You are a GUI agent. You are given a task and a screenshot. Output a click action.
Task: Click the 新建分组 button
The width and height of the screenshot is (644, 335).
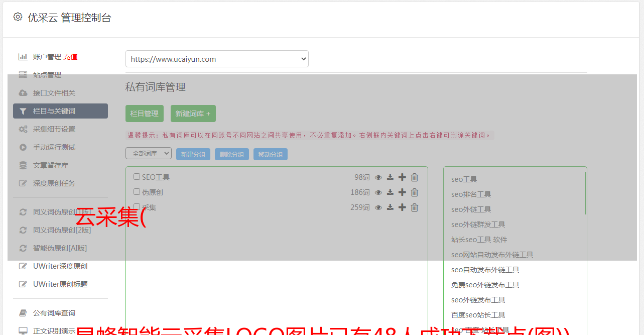point(193,154)
